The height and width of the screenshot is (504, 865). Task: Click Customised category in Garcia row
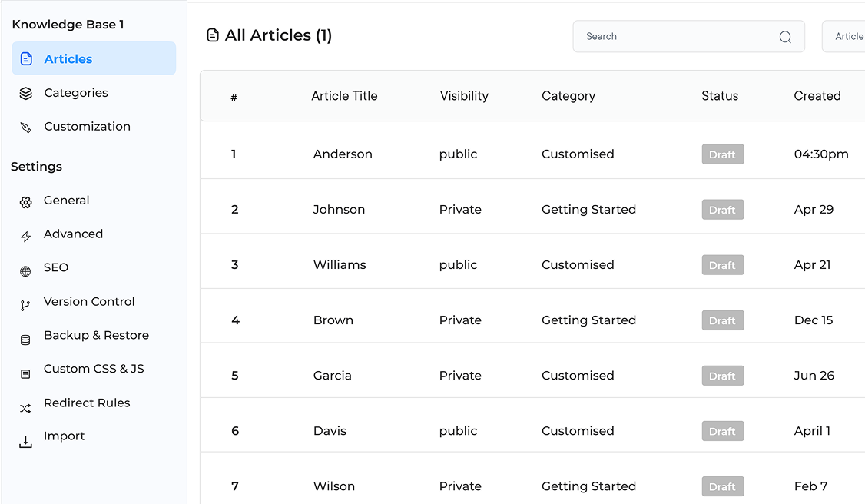tap(578, 376)
